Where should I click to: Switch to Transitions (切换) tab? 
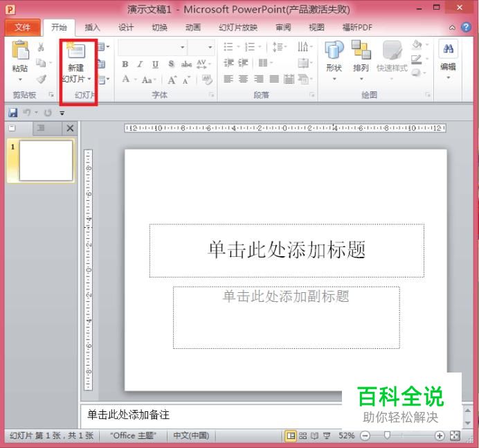click(x=159, y=28)
